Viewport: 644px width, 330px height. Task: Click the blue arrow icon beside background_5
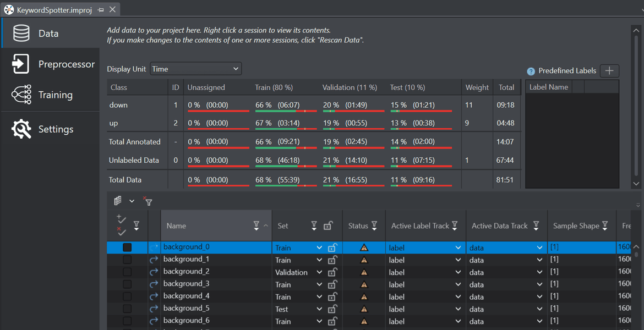click(154, 309)
